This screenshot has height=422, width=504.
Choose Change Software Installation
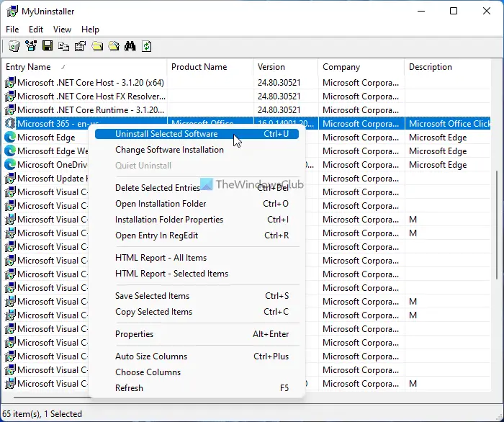(197, 150)
